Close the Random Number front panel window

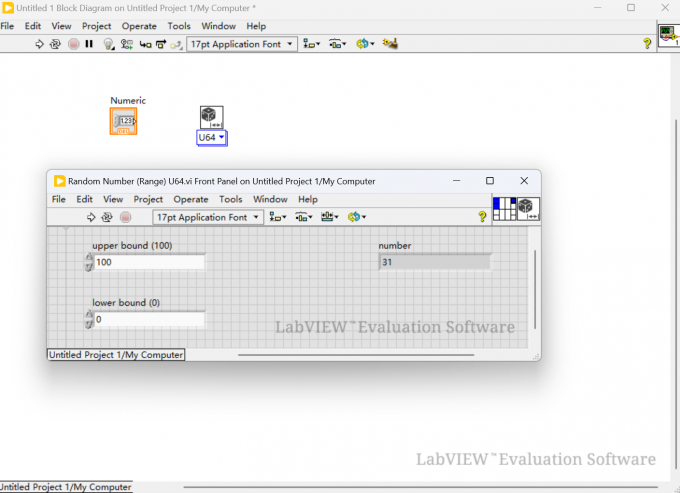pyautogui.click(x=524, y=181)
